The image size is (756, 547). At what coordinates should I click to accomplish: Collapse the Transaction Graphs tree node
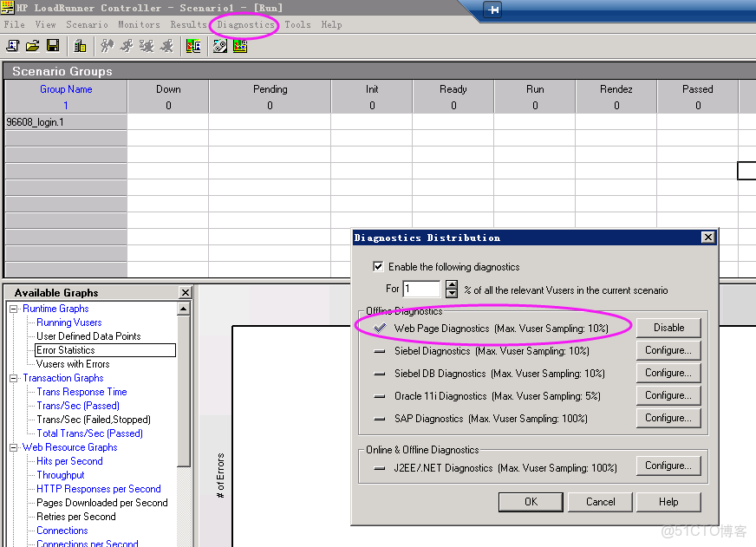14,378
